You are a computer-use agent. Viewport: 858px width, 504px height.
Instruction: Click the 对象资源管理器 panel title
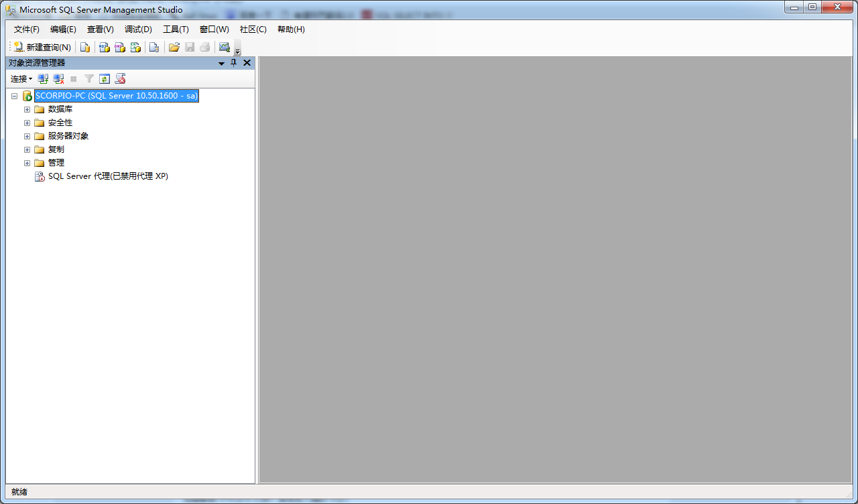point(37,63)
